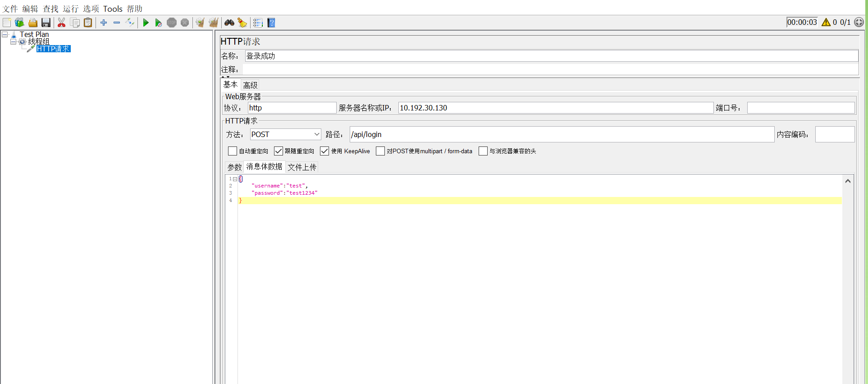Click the thread group gear icon

click(x=22, y=41)
